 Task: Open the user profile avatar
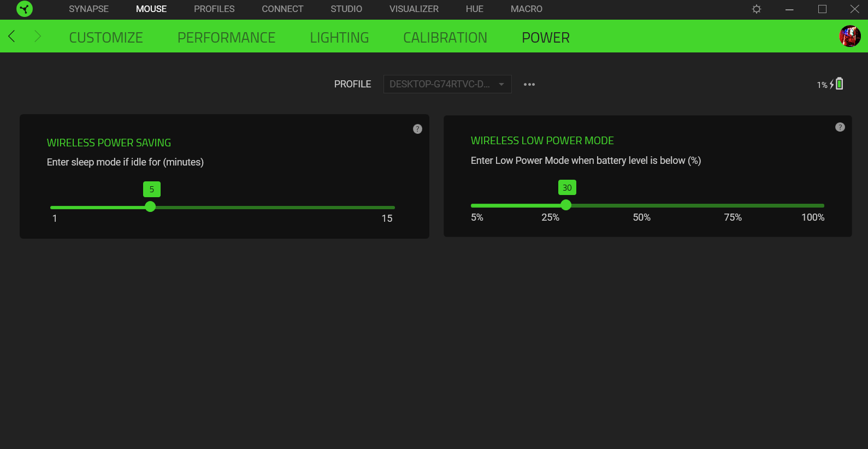(849, 37)
